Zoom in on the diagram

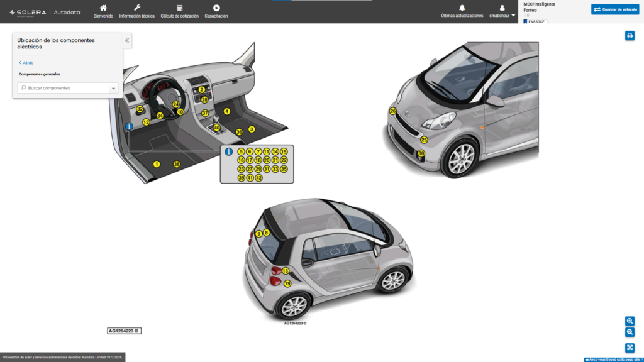[x=630, y=321]
